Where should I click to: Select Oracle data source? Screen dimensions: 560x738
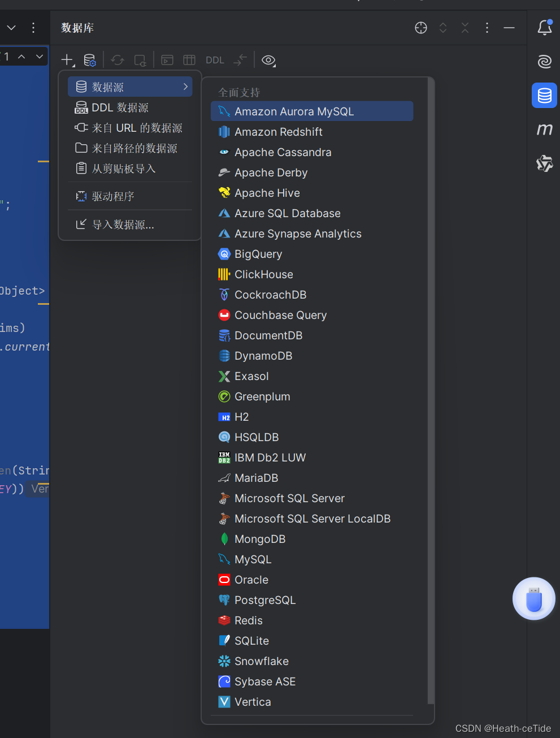[x=312, y=580]
